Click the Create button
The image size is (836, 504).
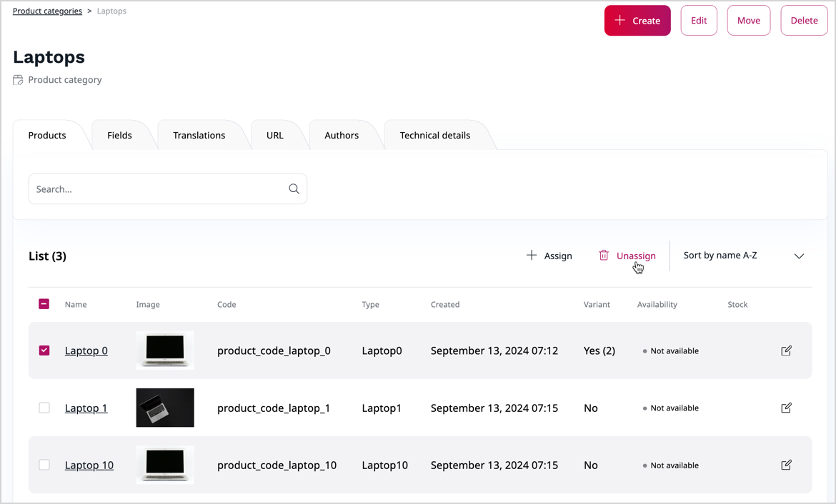pyautogui.click(x=637, y=21)
